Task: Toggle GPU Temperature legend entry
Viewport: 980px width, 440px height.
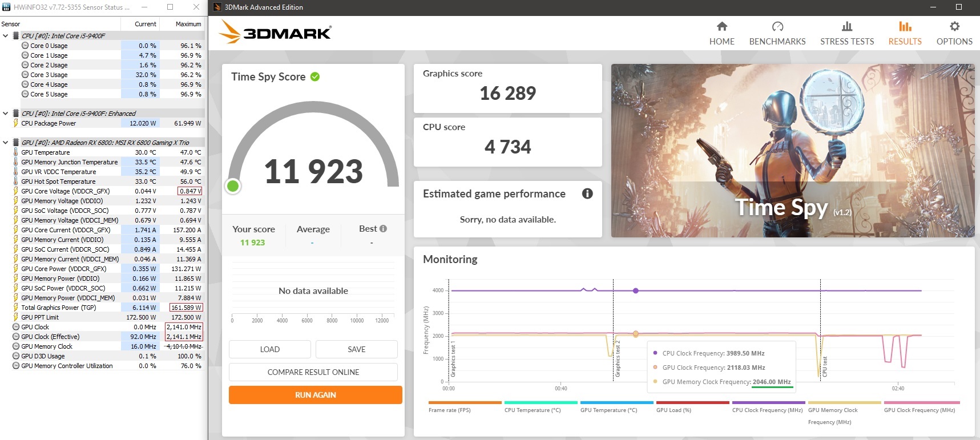Action: [616, 406]
